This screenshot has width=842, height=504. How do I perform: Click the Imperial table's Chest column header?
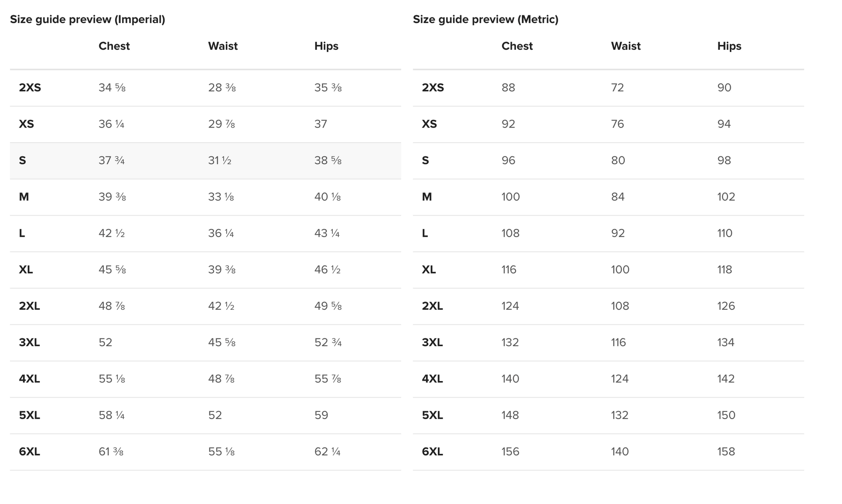pyautogui.click(x=114, y=46)
